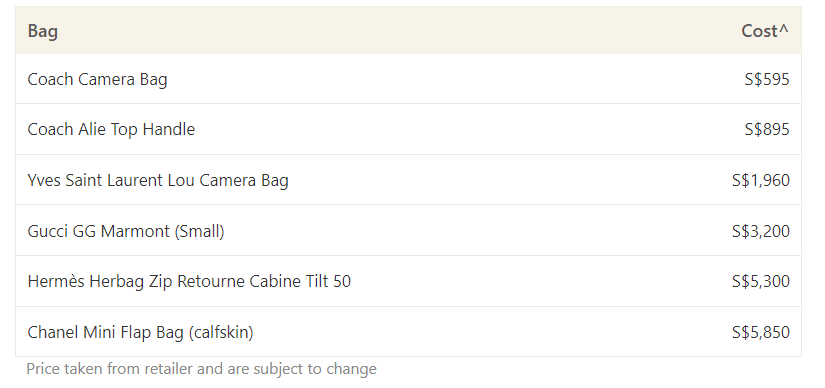Viewport: 825px width, 388px height.
Task: Select Chanel Mini Flap Bag (calfskin)
Action: click(x=140, y=332)
